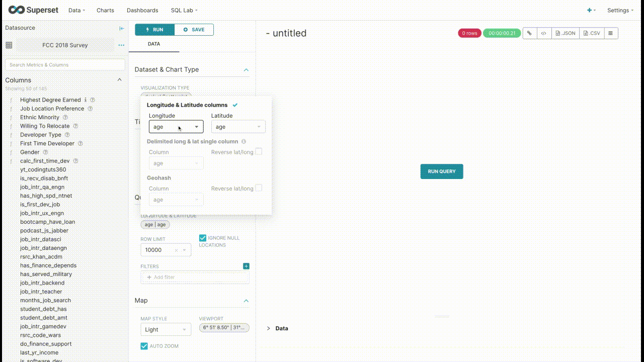
Task: Select the job_intr_gamedev column
Action: click(43, 326)
